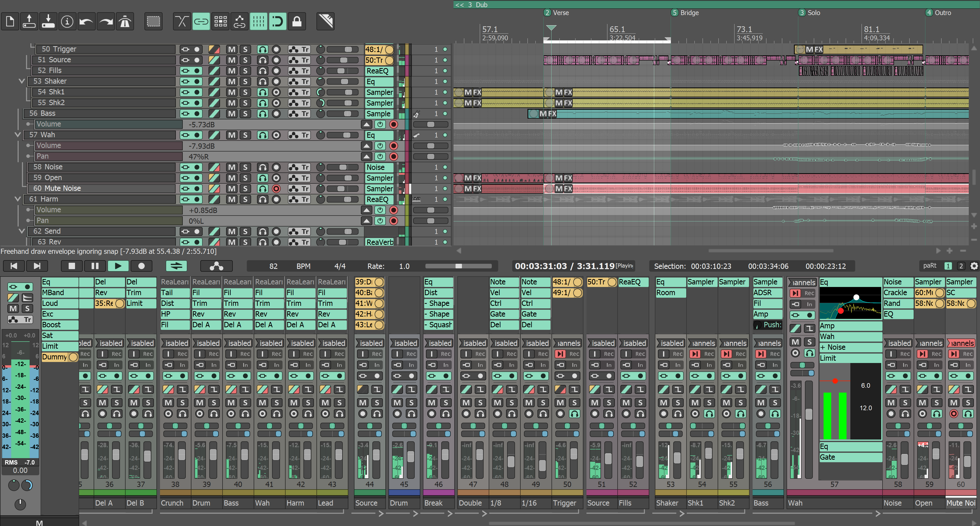The image size is (980, 526).
Task: Open the Harm Pan envelope up-arrow menu
Action: 366,221
